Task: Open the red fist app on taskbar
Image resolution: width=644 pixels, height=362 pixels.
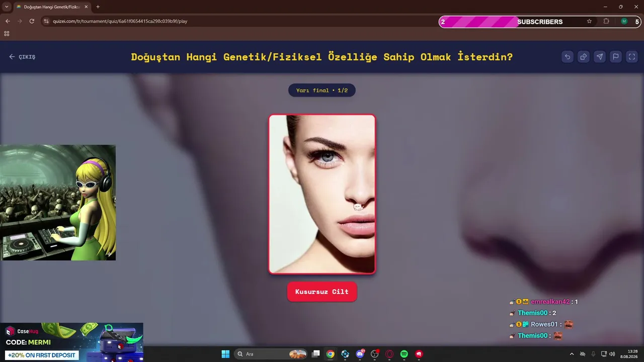Action: (x=419, y=354)
